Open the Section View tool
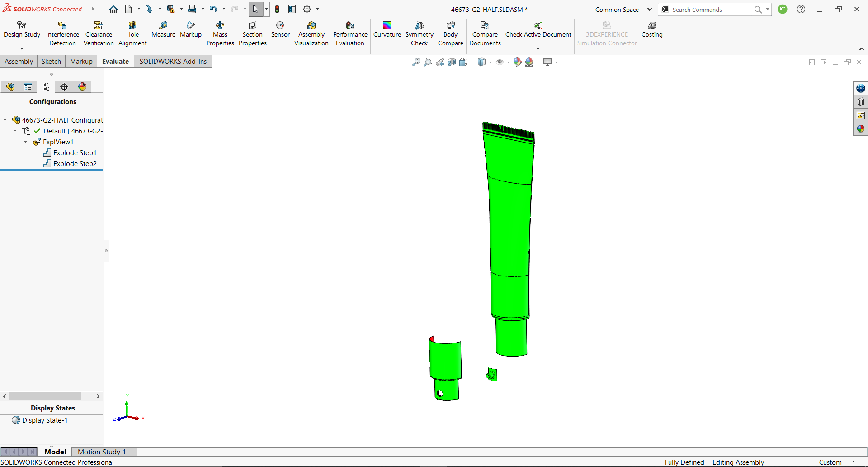Viewport: 868px width, 467px height. coord(452,62)
